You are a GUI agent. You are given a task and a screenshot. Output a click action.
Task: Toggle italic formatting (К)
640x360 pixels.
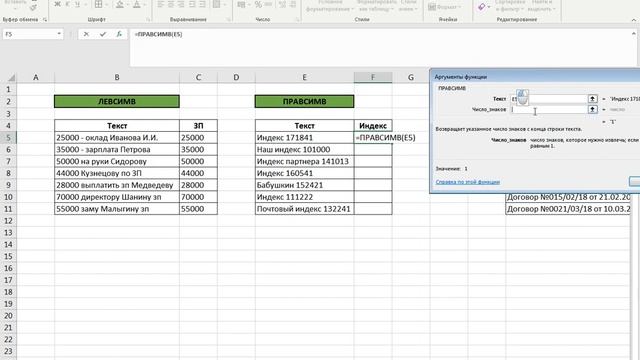[67, 4]
